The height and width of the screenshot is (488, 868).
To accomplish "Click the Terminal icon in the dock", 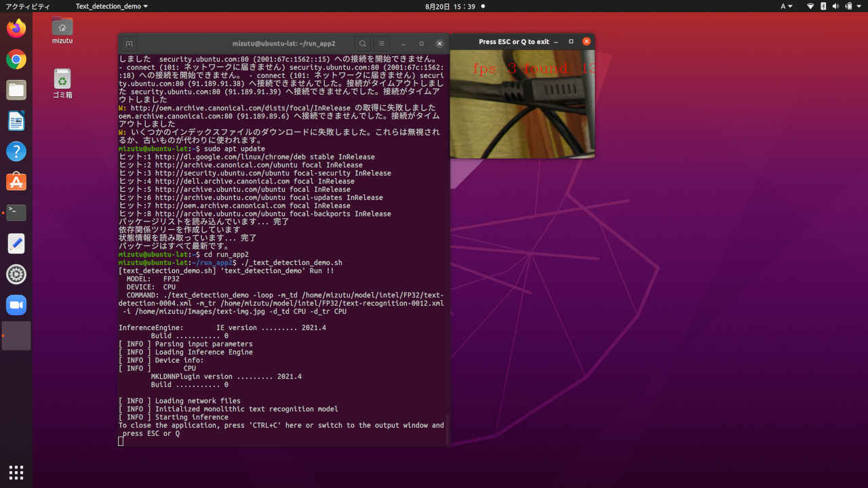I will [16, 213].
